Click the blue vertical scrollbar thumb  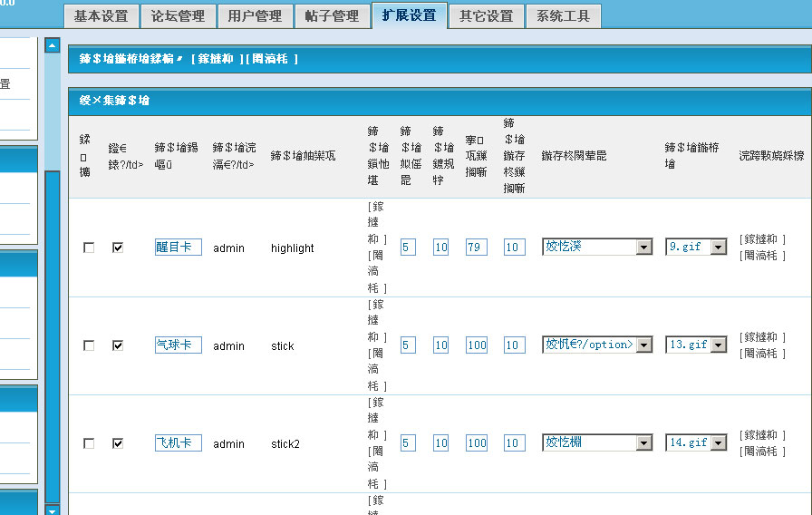tap(53, 336)
